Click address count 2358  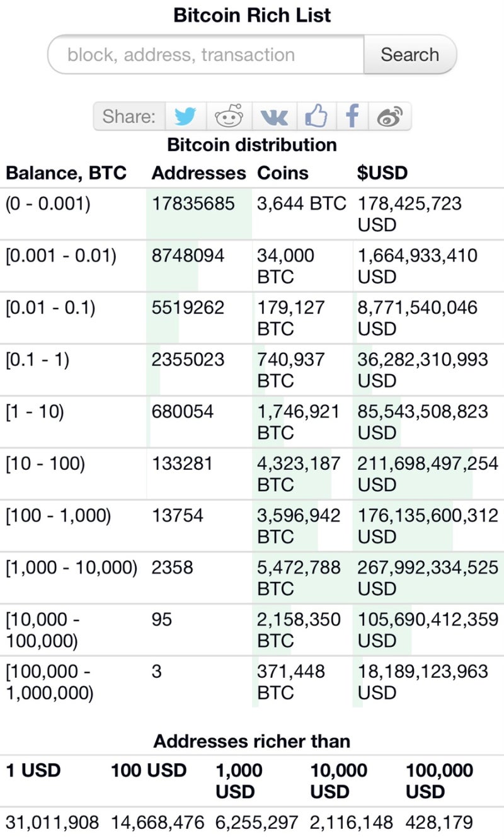(x=171, y=568)
